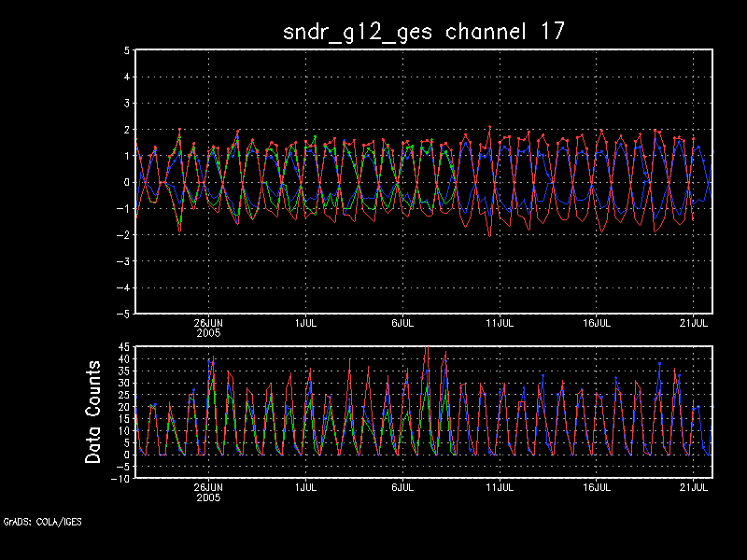Viewport: 747px width, 560px height.
Task: Click the chart title 'sndr_g12_ges channel 17'
Action: tap(424, 31)
